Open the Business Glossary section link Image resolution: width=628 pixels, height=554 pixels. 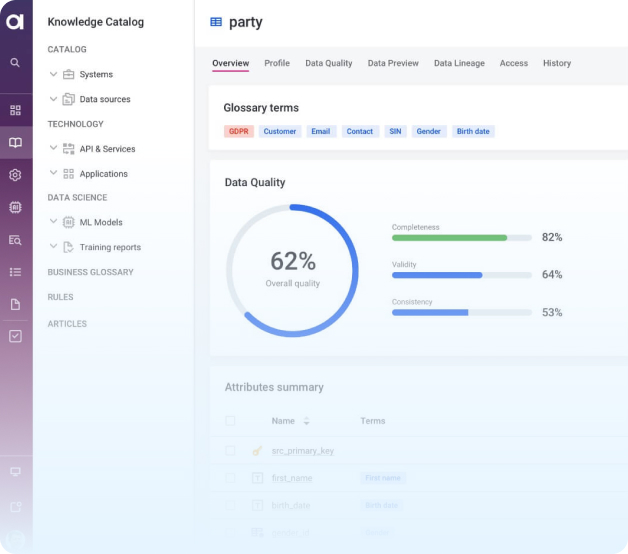[90, 272]
